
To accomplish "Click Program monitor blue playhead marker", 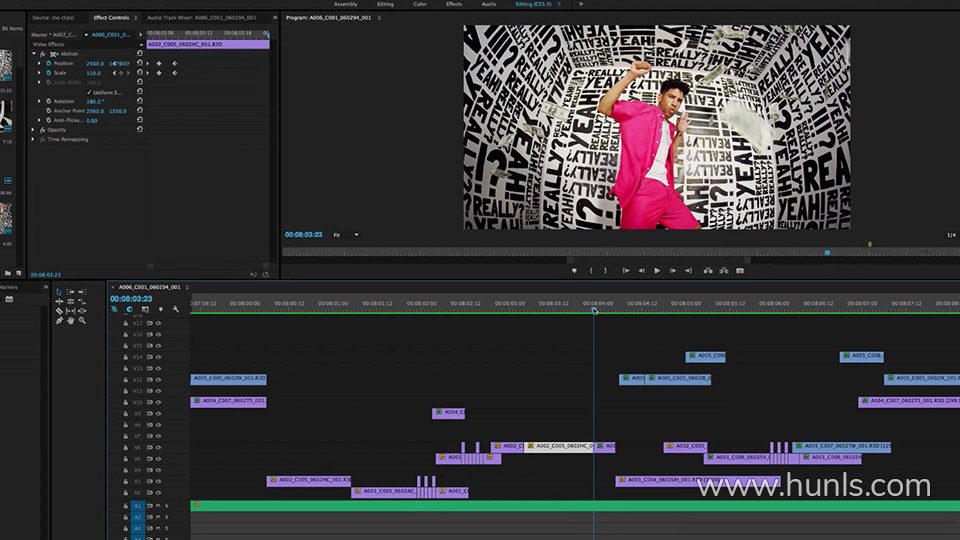I will click(x=827, y=252).
